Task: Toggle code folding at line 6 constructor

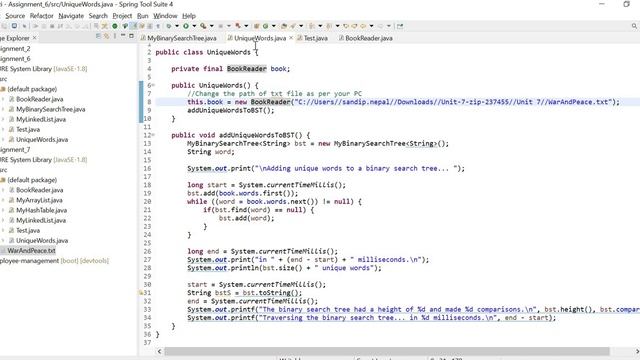Action: coord(153,85)
